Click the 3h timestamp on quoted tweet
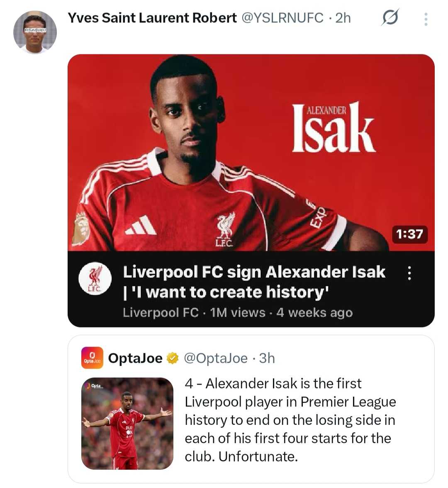Image resolution: width=448 pixels, height=488 pixels. 267,358
